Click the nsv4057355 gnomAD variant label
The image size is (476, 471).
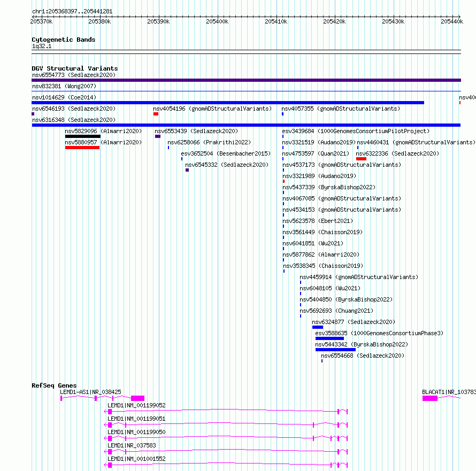coord(341,109)
